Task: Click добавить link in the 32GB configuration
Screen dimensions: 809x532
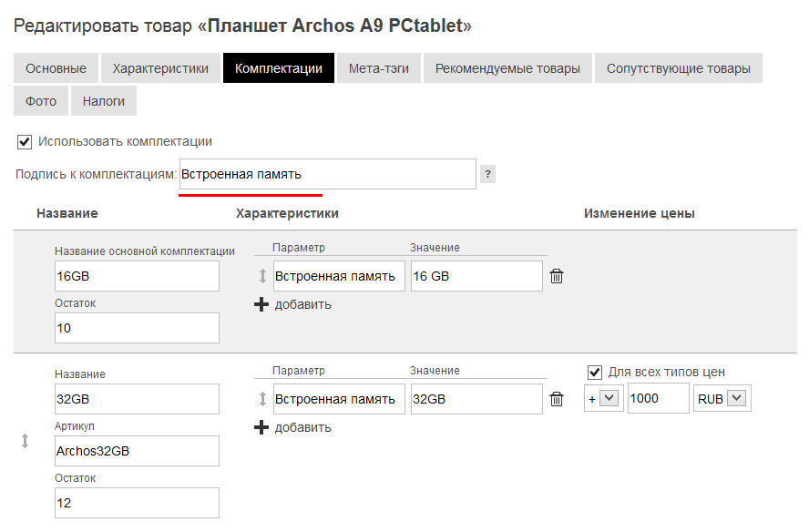Action: coord(302,427)
